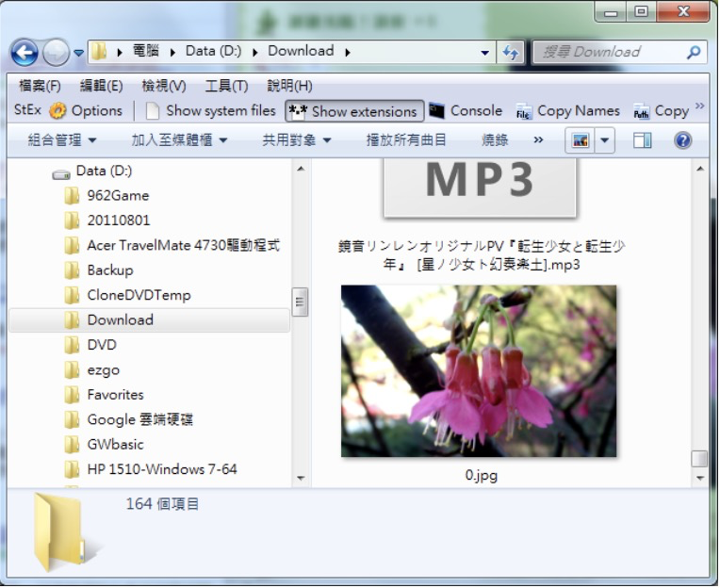Viewport: 720px width, 588px height.
Task: Go back with the blue Back arrow
Action: 25,53
